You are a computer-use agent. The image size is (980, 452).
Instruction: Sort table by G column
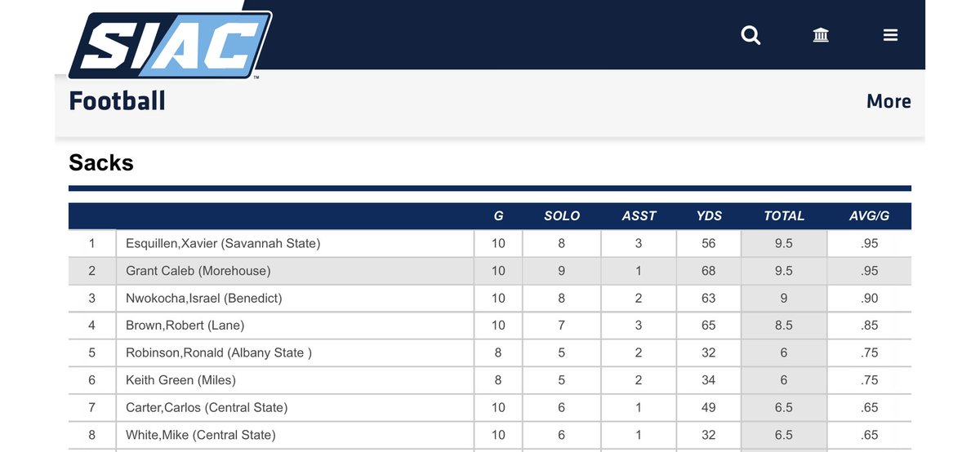tap(498, 216)
